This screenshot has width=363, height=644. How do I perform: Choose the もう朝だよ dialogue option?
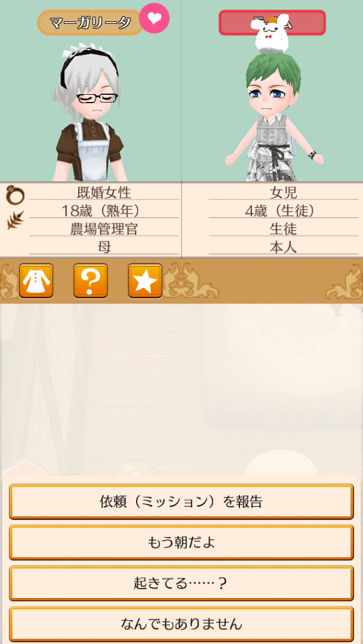(181, 543)
